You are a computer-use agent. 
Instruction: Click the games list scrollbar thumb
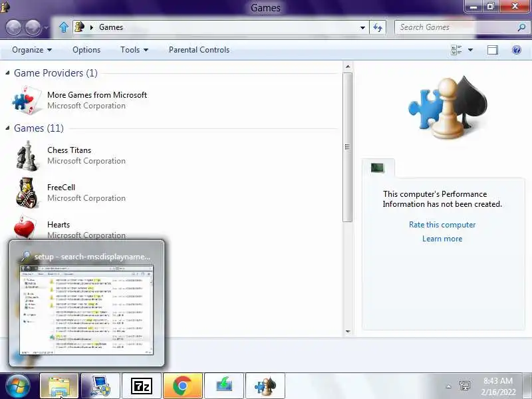347,147
